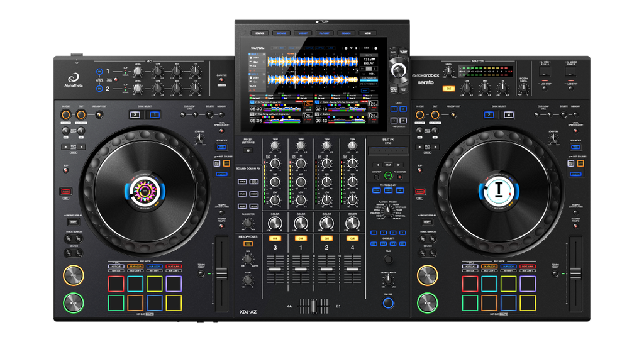This screenshot has height=342, width=644.
Task: Hit the right deck round CUE button
Action: [427, 275]
